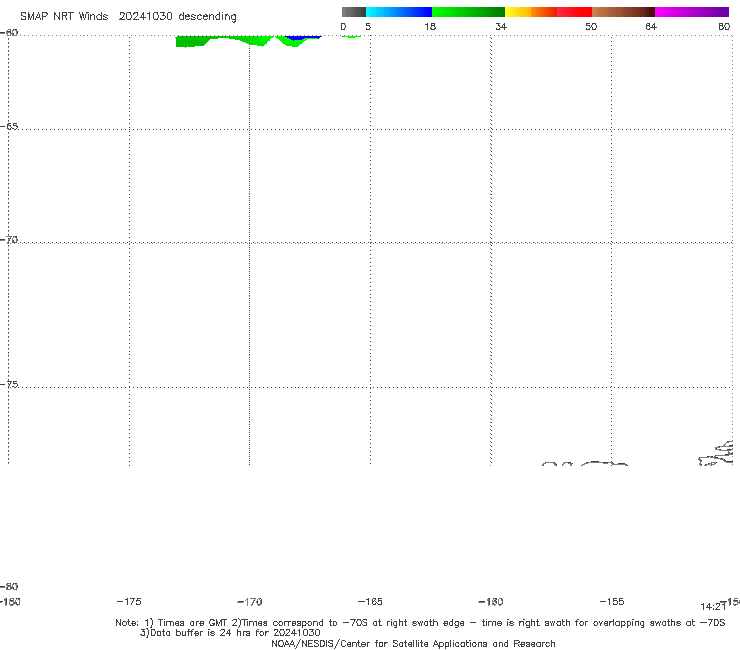Click the red segment of the color bar

574,12
